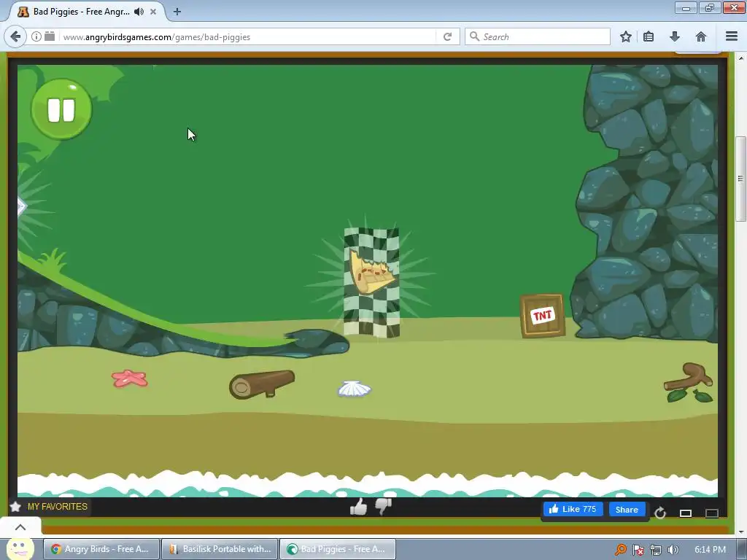Image resolution: width=747 pixels, height=560 pixels.
Task: Open the downloads arrow icon
Action: [675, 36]
